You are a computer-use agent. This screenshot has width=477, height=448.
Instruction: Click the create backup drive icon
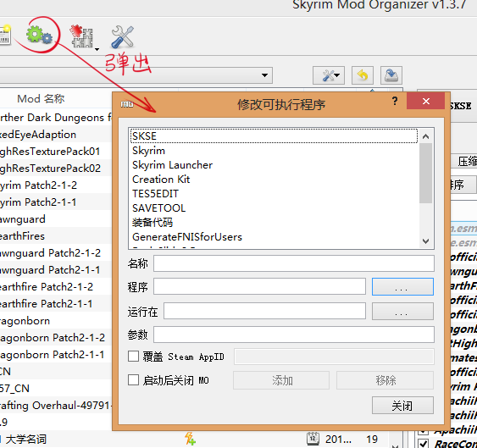pos(391,75)
